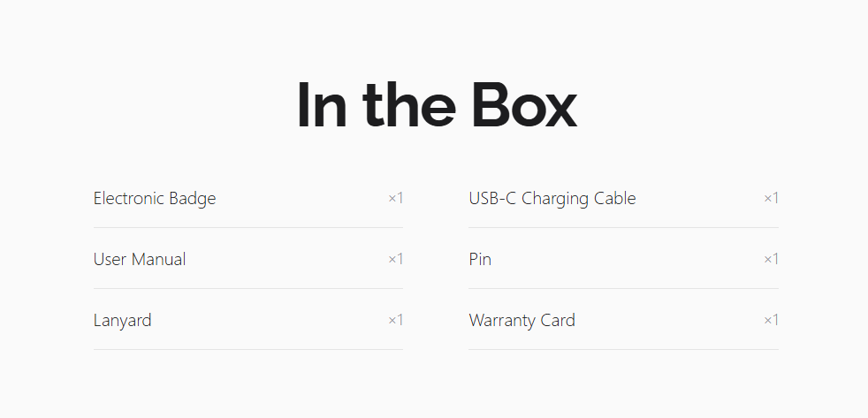
Task: Click the divider under USB-C Charging Cable
Action: tap(623, 227)
